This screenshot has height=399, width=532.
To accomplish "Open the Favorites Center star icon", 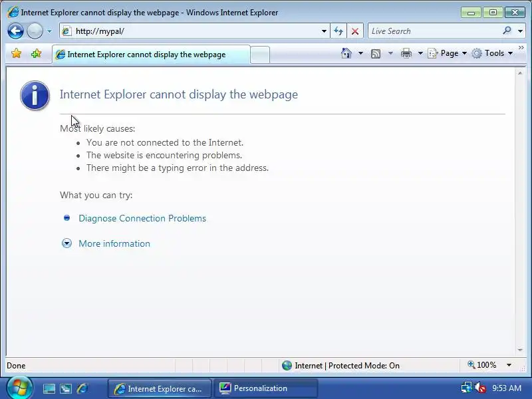I will [x=16, y=53].
